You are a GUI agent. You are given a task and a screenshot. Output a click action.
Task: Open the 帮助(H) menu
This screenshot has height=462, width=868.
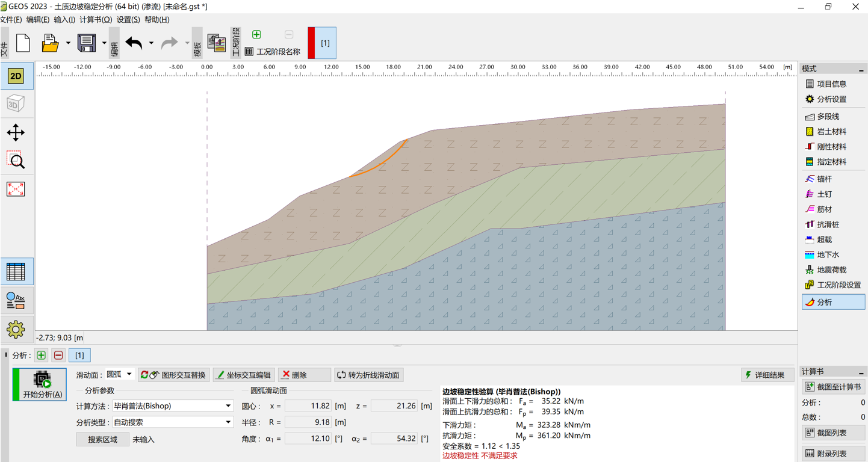coord(157,20)
